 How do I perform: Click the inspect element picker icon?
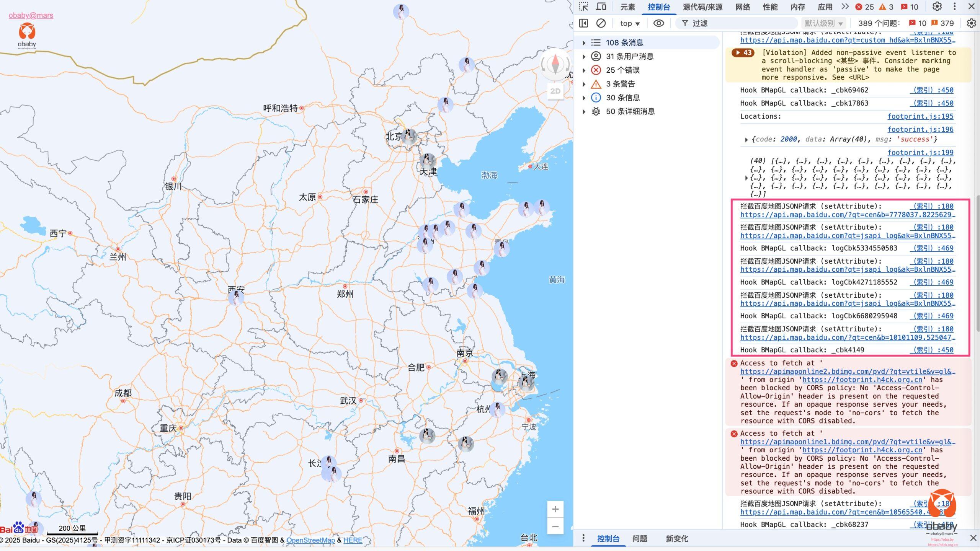pos(583,7)
